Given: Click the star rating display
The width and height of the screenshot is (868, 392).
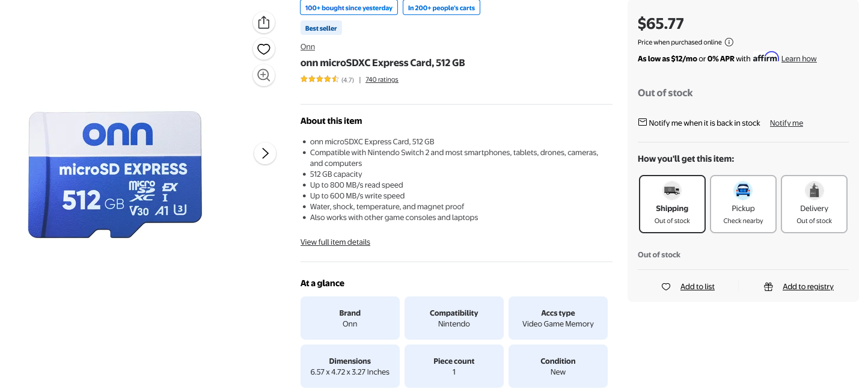Looking at the screenshot, I should click(320, 79).
